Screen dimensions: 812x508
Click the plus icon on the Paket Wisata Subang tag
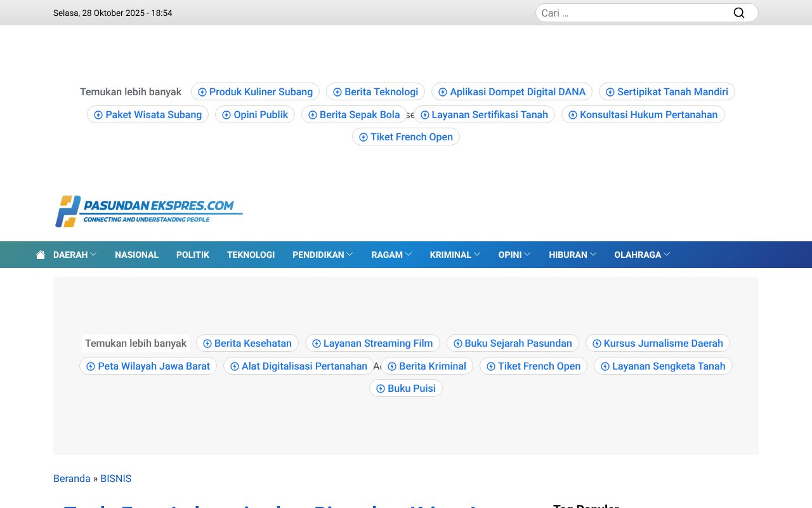(98, 114)
